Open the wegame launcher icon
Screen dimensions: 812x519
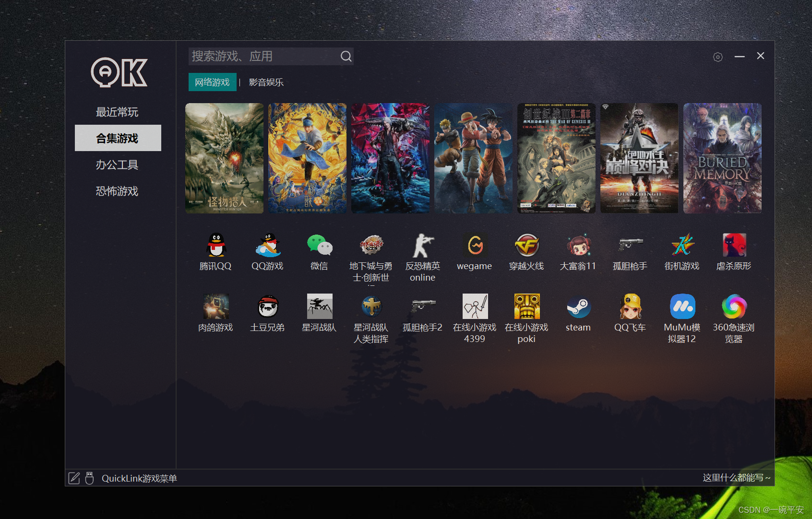[475, 245]
